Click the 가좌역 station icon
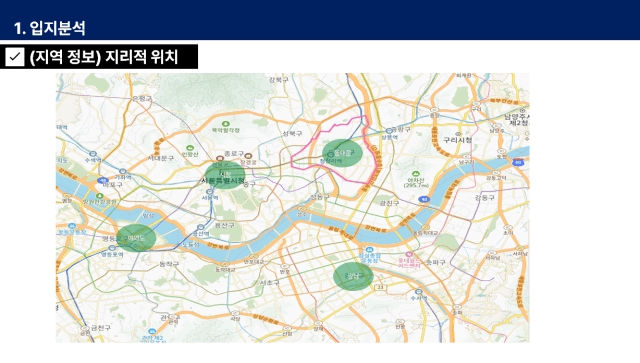Image resolution: width=640 pixels, height=363 pixels. coord(122,171)
